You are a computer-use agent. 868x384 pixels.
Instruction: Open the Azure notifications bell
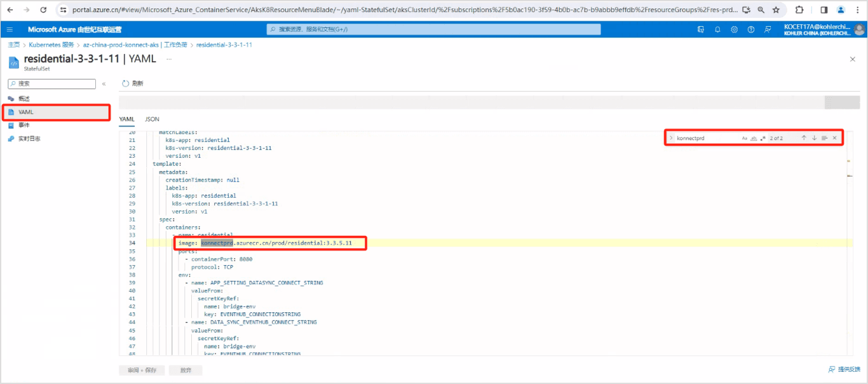(717, 30)
